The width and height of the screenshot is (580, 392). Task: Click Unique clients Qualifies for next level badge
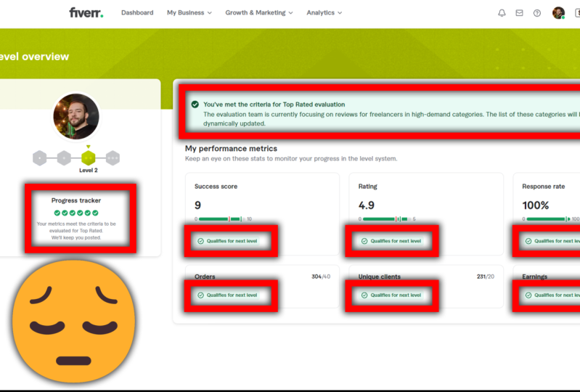click(392, 295)
